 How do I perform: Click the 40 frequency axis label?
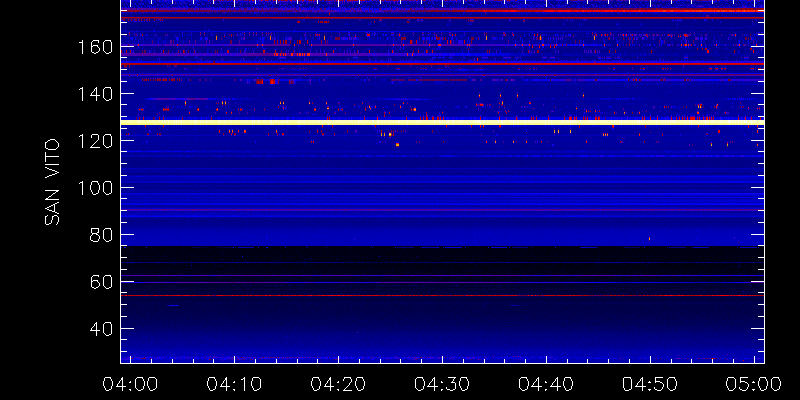coord(101,329)
